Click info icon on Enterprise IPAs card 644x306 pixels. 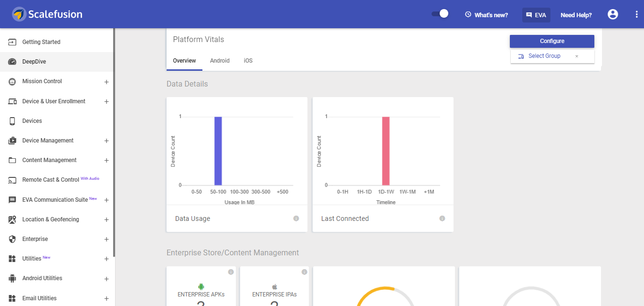click(305, 272)
